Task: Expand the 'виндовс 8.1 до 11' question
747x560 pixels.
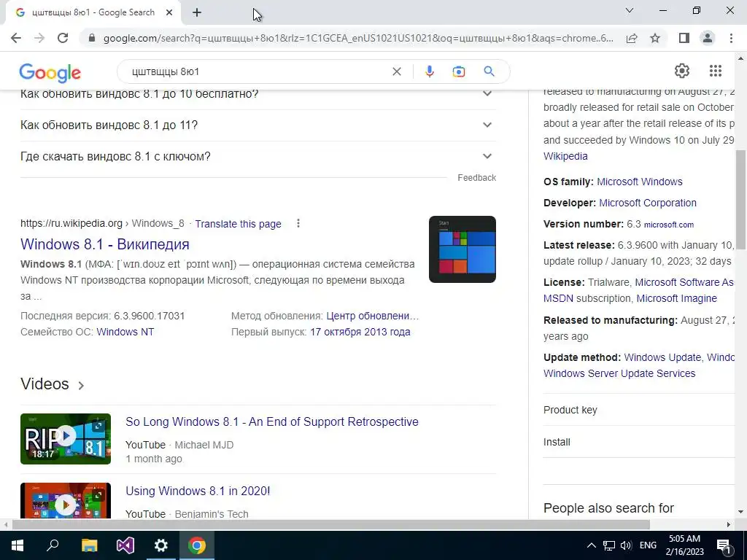Action: (x=258, y=125)
